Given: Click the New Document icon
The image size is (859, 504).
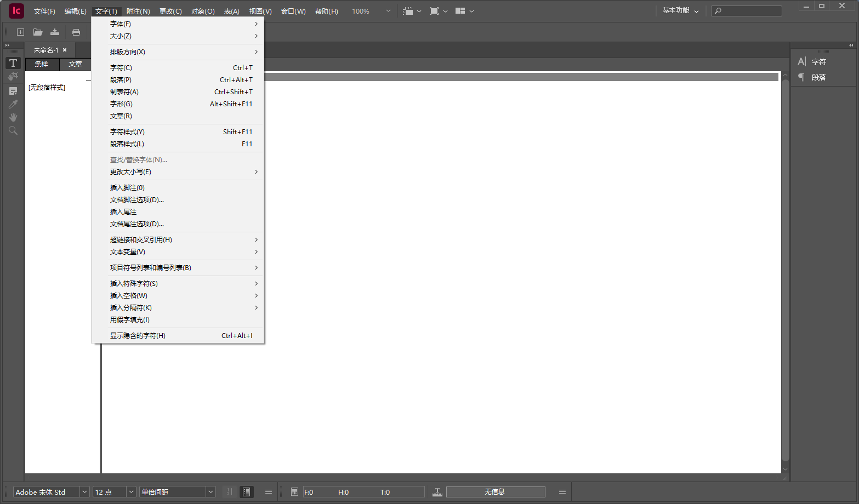Looking at the screenshot, I should [20, 32].
